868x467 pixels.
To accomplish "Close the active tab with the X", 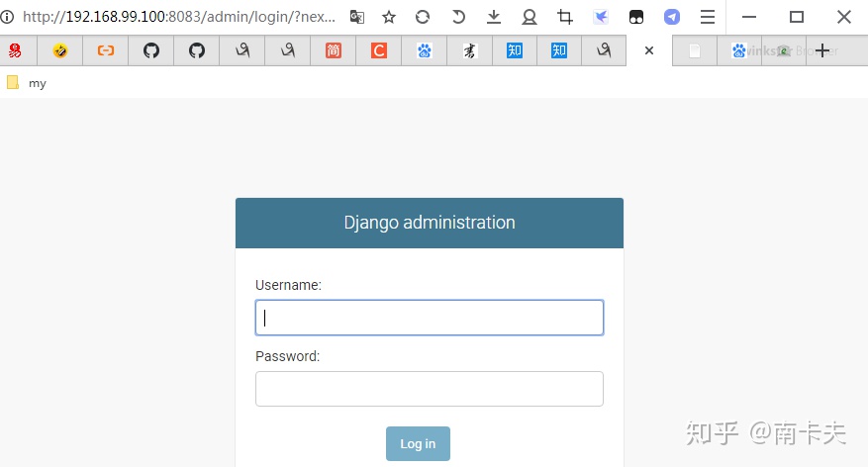I will 649,50.
